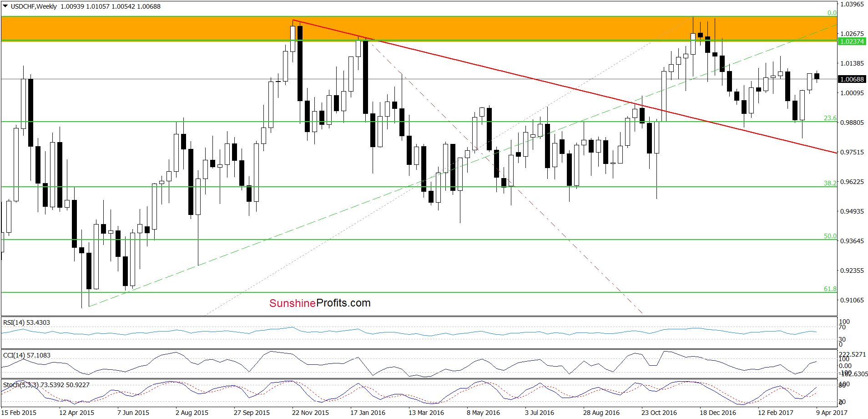Click the SunshineProfits.com text
The width and height of the screenshot is (868, 419).
pyautogui.click(x=320, y=303)
